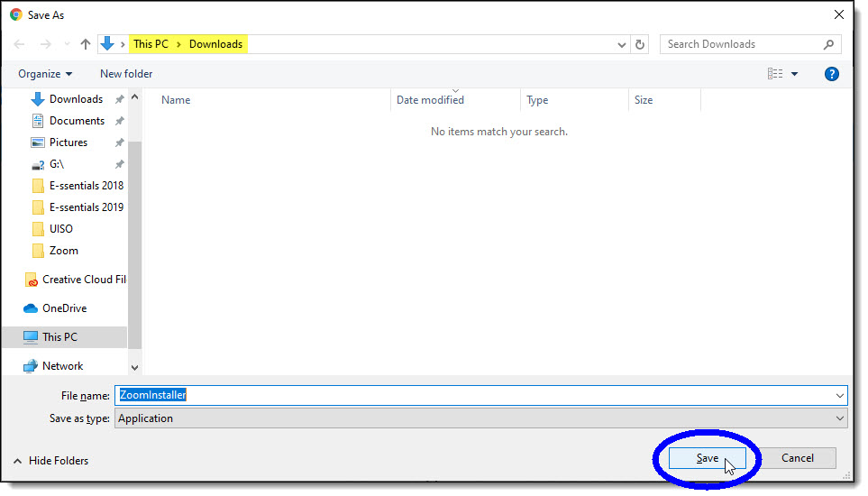Change the view layout icon
The image size is (868, 496).
click(775, 74)
